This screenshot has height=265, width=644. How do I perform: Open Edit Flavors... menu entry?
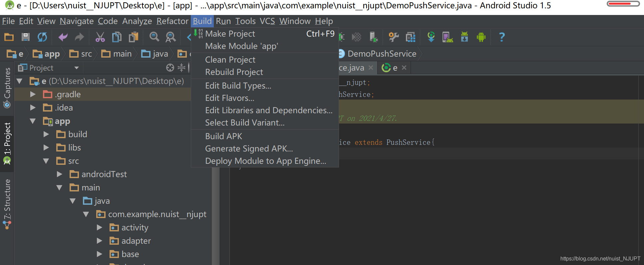265,98
